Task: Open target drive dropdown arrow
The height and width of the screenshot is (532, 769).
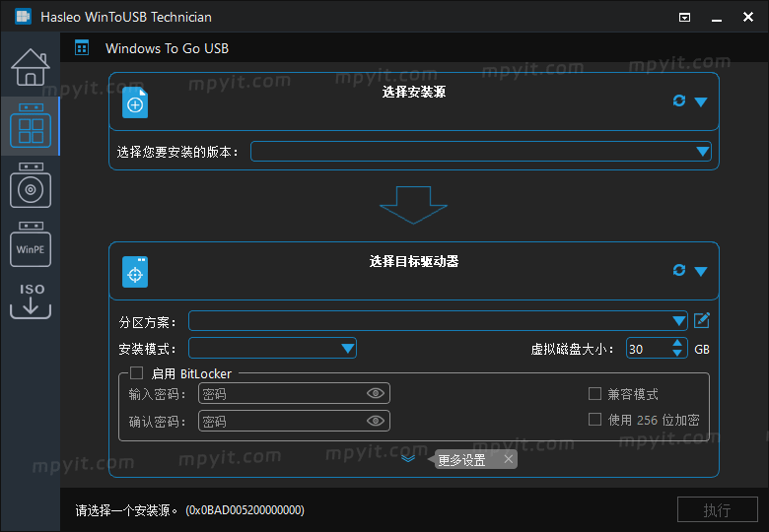Action: point(701,271)
